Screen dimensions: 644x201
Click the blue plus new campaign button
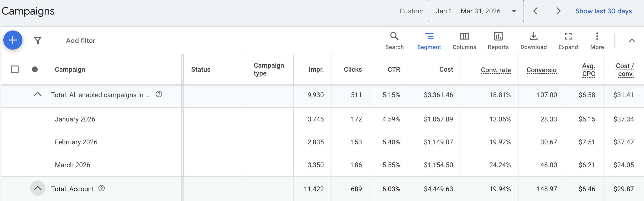pyautogui.click(x=13, y=40)
